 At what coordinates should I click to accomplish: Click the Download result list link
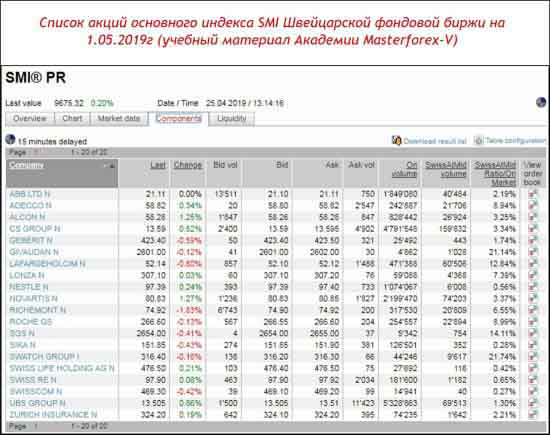(x=435, y=141)
